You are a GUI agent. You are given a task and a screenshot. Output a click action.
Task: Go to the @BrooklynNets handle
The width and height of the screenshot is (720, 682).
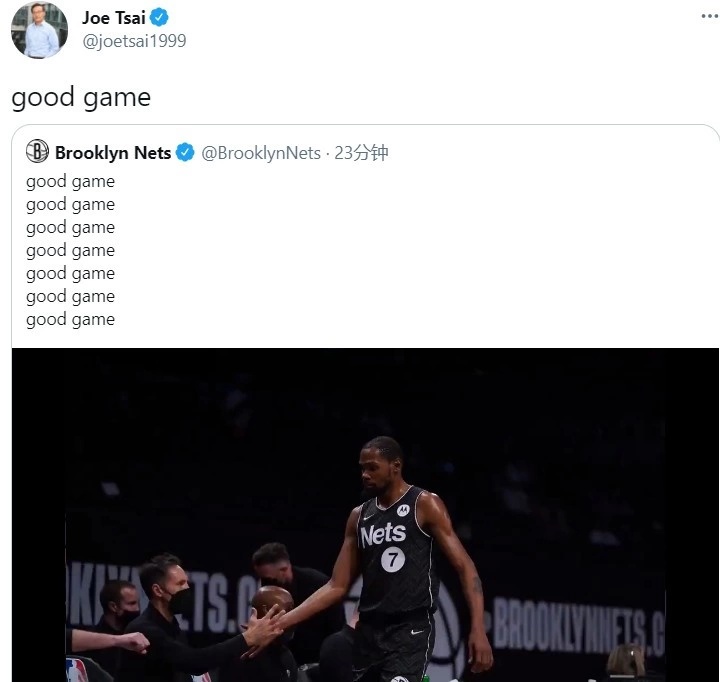[x=261, y=153]
